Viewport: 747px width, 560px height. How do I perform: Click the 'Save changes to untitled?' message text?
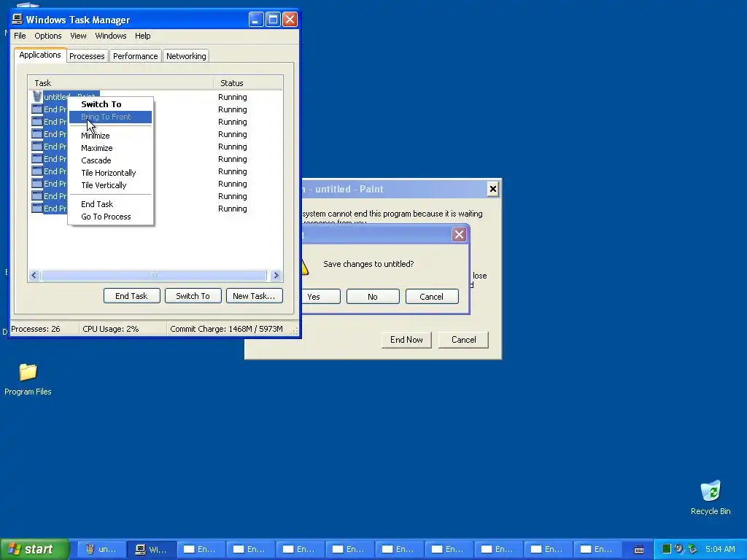tap(368, 264)
